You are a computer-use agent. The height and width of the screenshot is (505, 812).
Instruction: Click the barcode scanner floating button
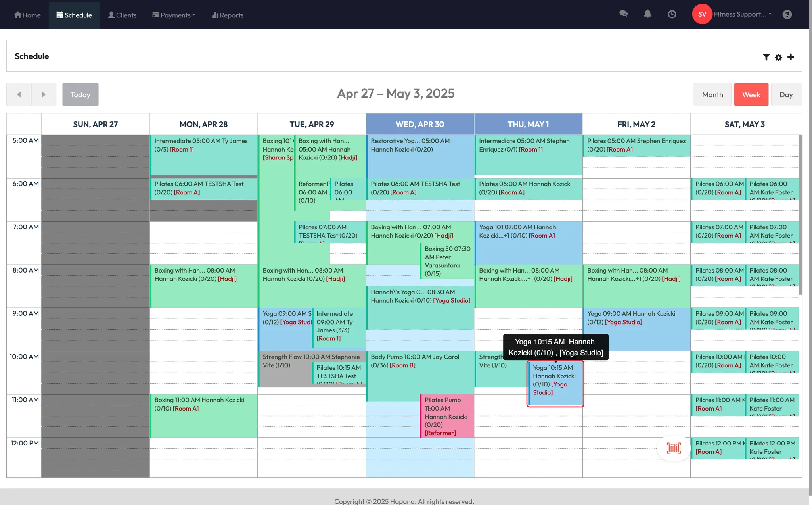point(674,448)
